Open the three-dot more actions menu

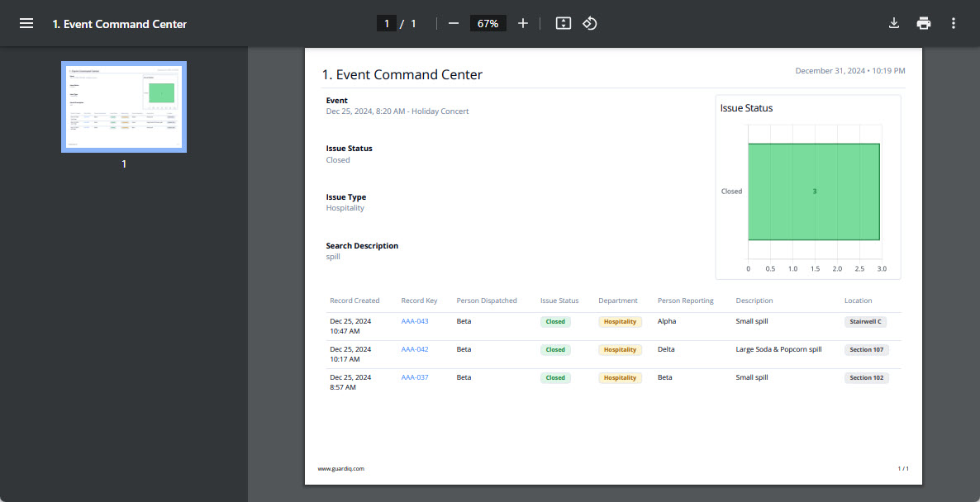pyautogui.click(x=954, y=24)
